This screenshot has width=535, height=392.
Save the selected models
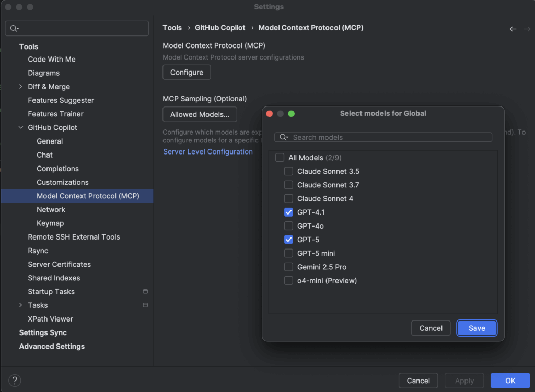[476, 328]
